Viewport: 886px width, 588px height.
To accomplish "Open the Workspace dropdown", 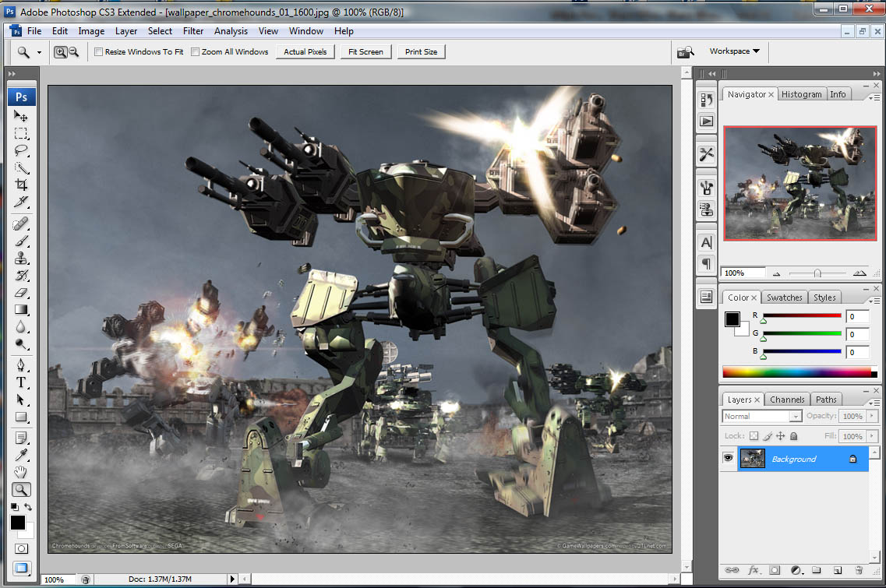I will point(731,51).
